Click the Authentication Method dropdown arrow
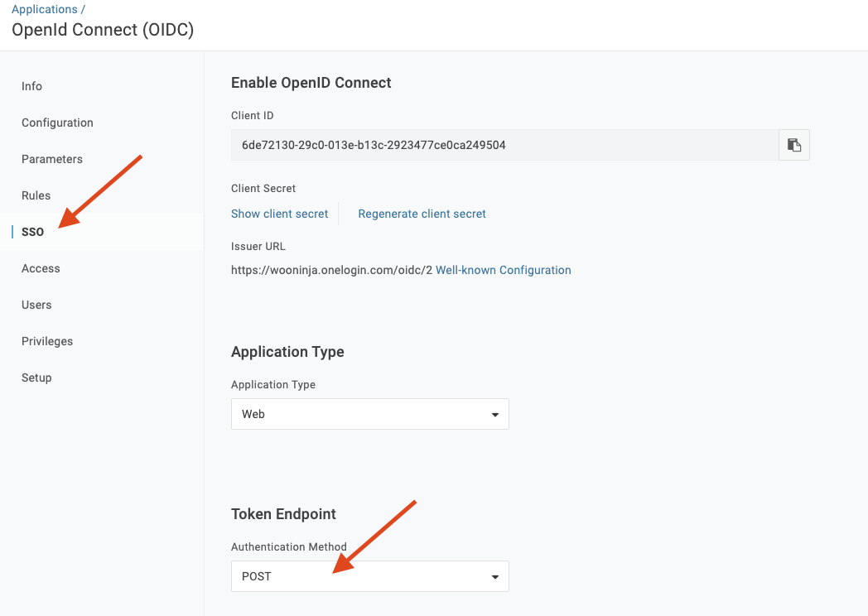The image size is (868, 616). (495, 576)
